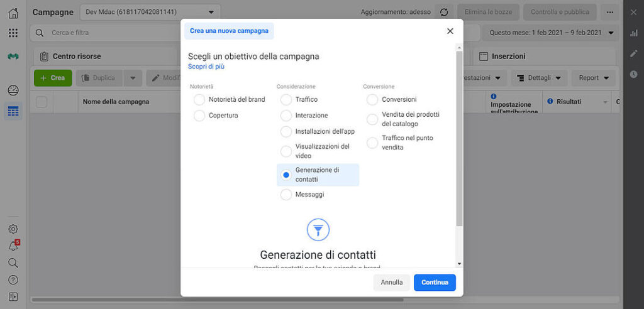Image resolution: width=644 pixels, height=309 pixels.
Task: Click the home icon in left sidebar
Action: pos(13,13)
